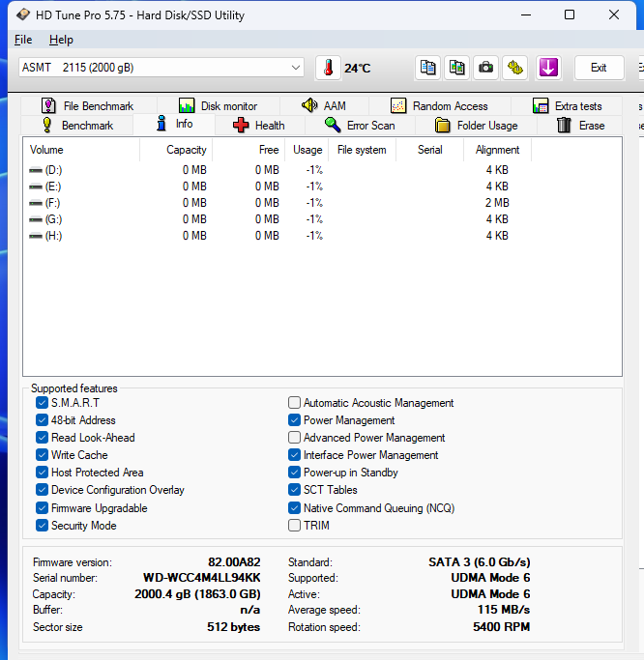This screenshot has height=660, width=644.
Task: Click the drive icon beside volume (D:)
Action: click(36, 170)
